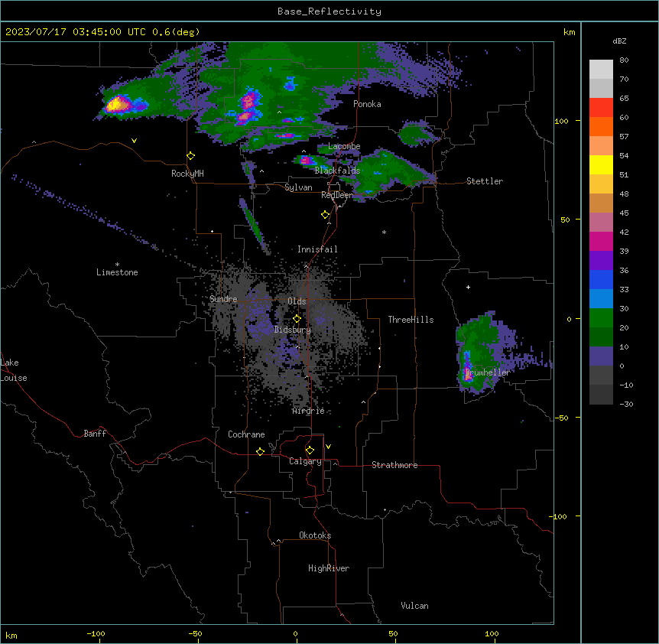
Task: Click the Calgary label
Action: [305, 461]
